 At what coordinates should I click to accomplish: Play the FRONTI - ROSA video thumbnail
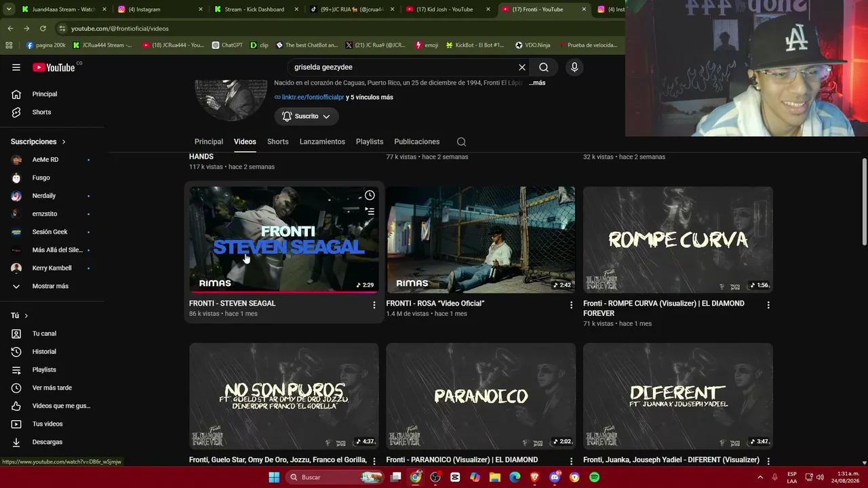pyautogui.click(x=481, y=240)
